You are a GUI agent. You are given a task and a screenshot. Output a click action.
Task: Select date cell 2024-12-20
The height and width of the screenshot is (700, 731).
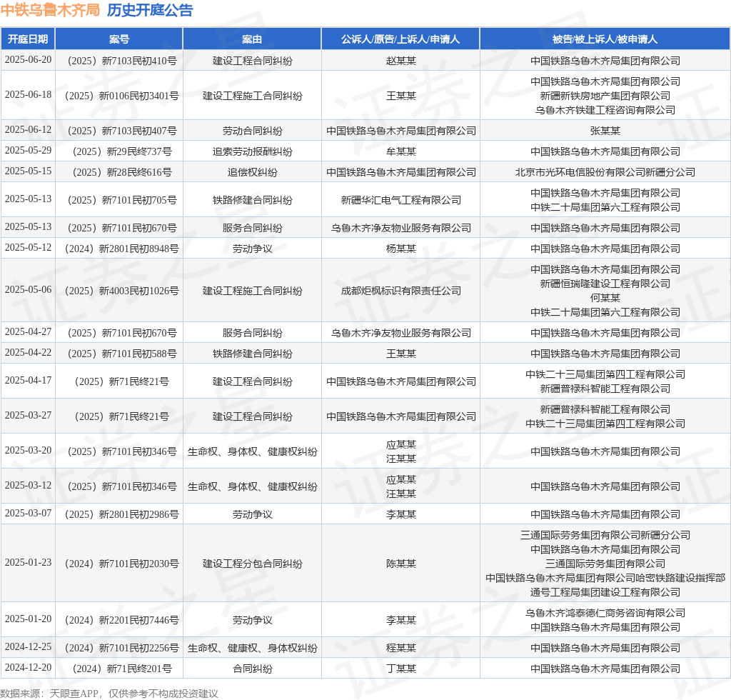click(x=28, y=667)
